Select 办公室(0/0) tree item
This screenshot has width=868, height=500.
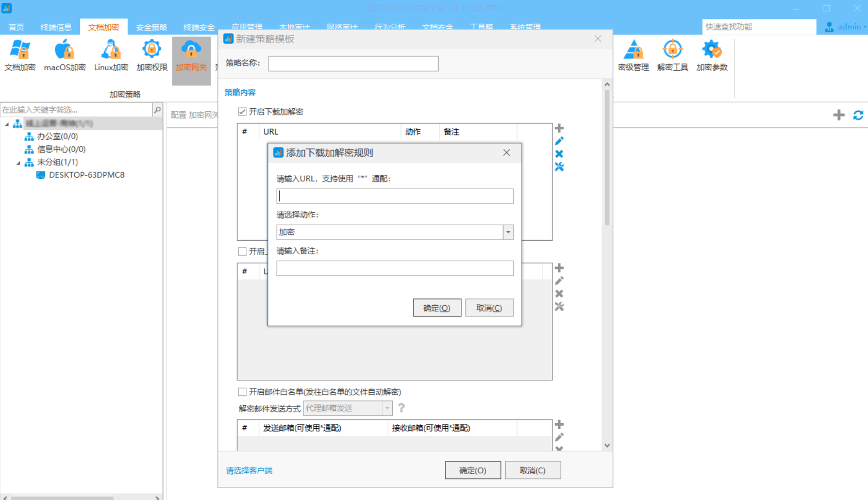[57, 136]
